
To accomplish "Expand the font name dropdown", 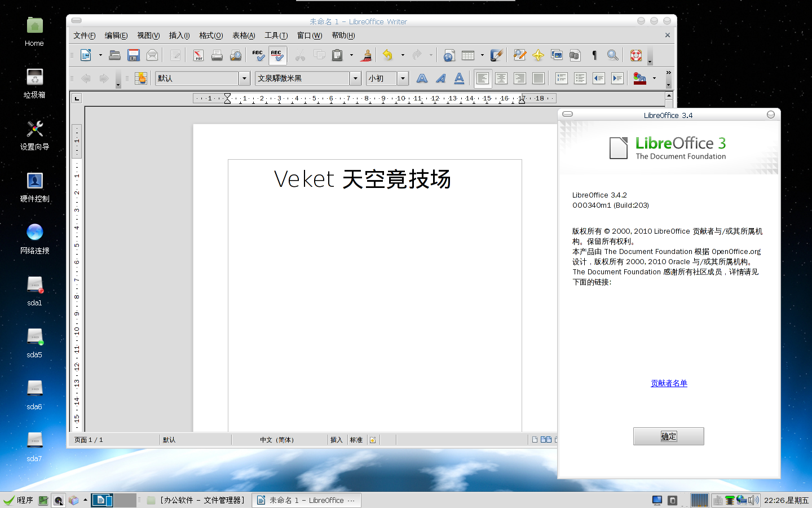I will [355, 78].
